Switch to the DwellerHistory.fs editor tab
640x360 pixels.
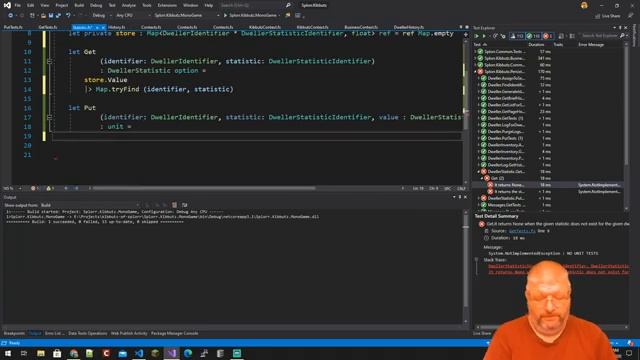pyautogui.click(x=409, y=27)
